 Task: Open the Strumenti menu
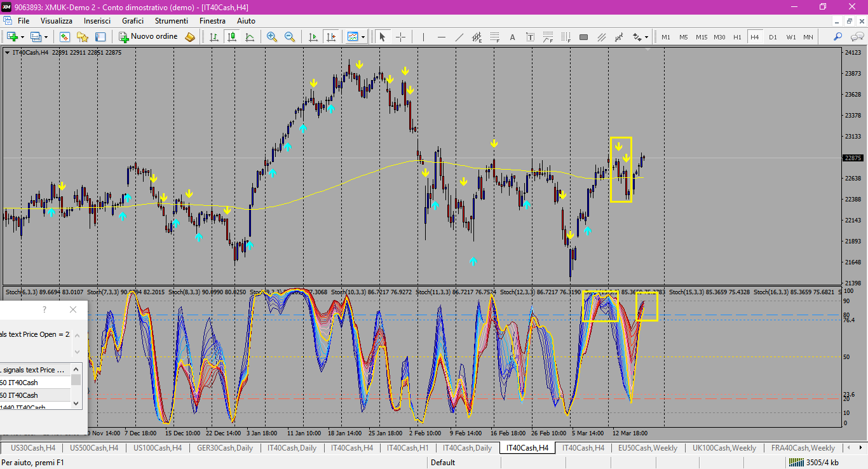[172, 21]
